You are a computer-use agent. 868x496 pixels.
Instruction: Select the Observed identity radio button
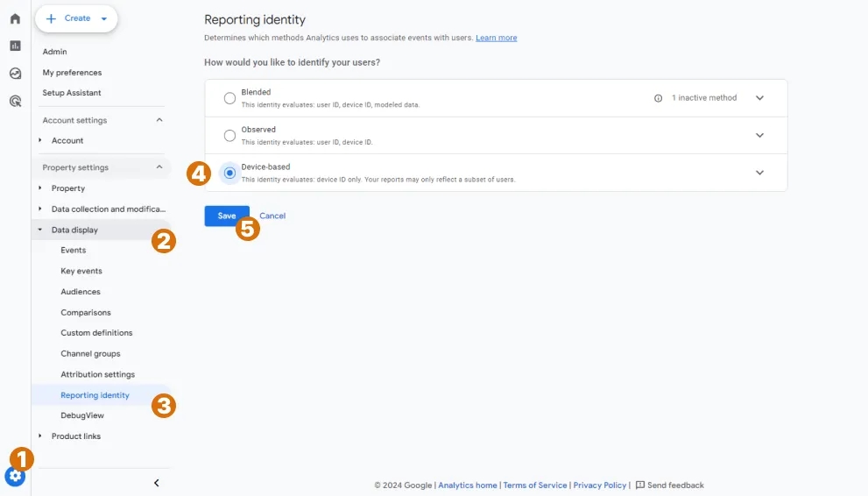(x=229, y=136)
